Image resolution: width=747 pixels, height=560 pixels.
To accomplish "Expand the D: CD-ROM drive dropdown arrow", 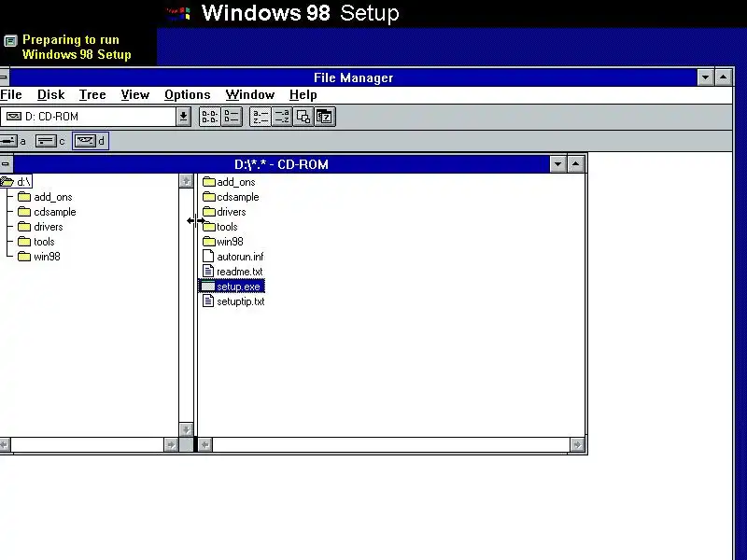I will click(x=183, y=117).
